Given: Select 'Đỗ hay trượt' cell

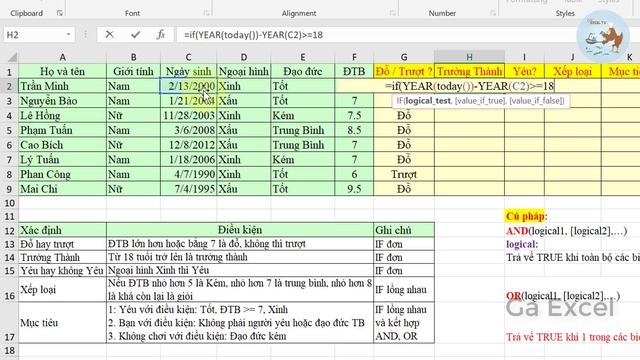Looking at the screenshot, I should (62, 244).
